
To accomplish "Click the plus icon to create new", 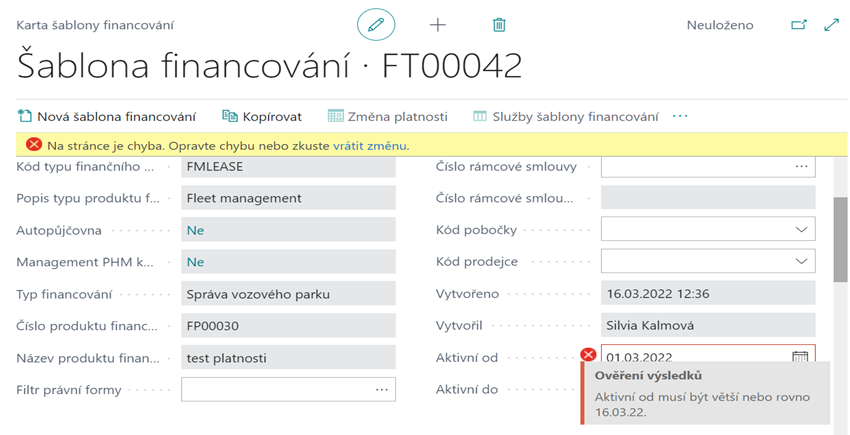I will [437, 25].
